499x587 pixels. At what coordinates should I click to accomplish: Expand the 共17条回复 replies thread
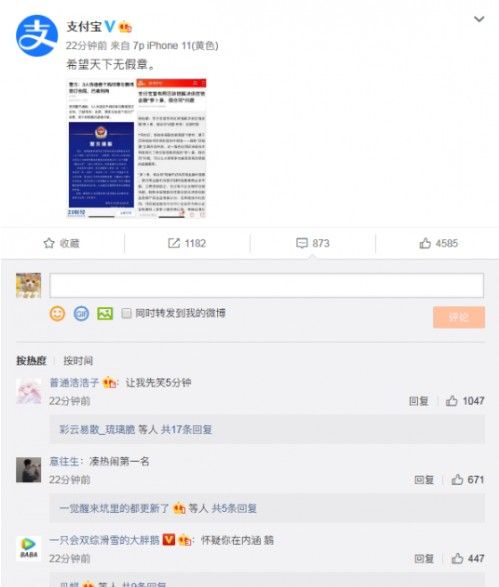[x=186, y=429]
